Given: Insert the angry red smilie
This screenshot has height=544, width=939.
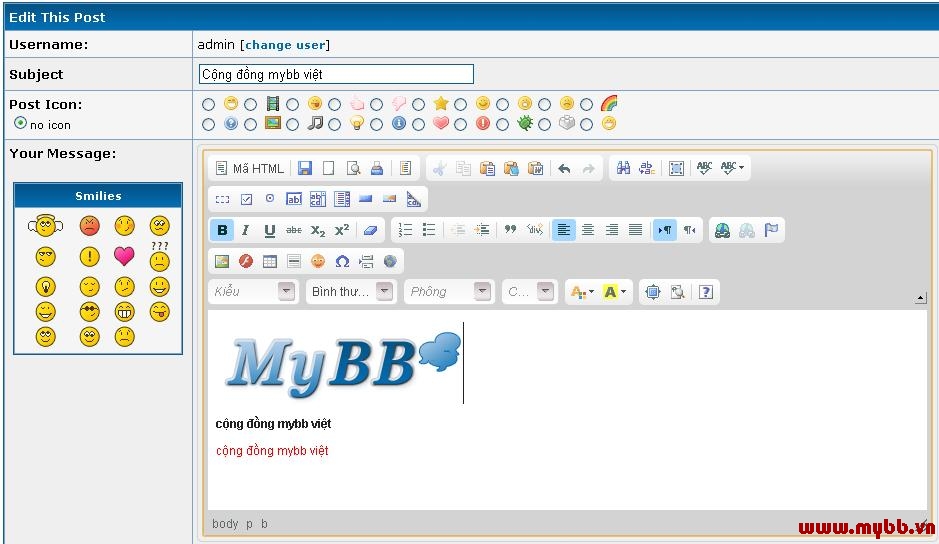Looking at the screenshot, I should pos(89,226).
